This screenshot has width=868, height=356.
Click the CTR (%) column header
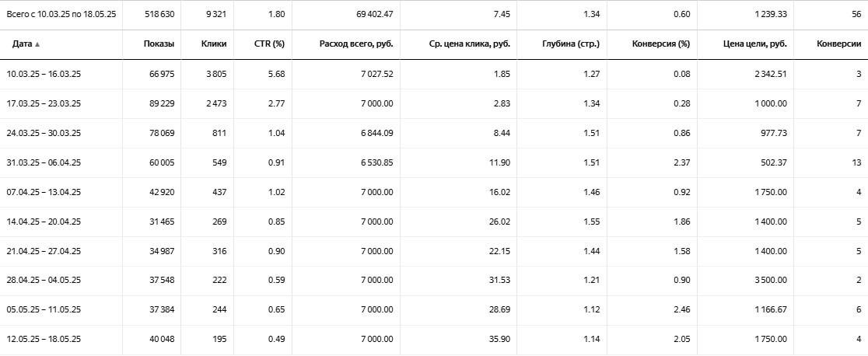point(269,44)
